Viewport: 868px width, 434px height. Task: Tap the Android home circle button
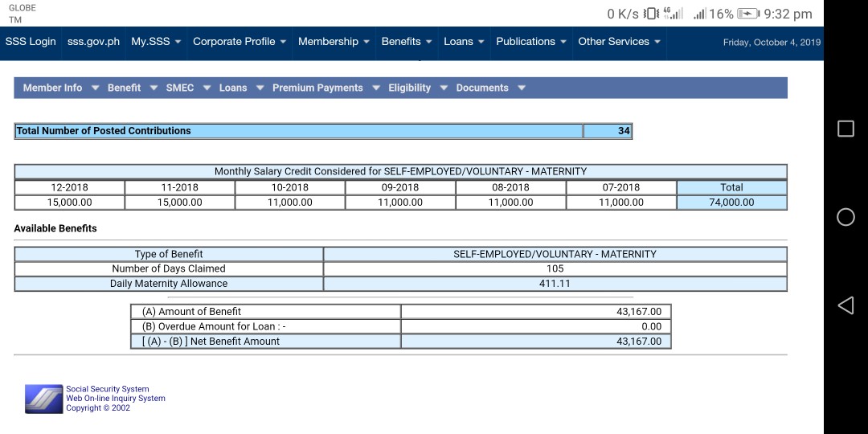point(845,217)
